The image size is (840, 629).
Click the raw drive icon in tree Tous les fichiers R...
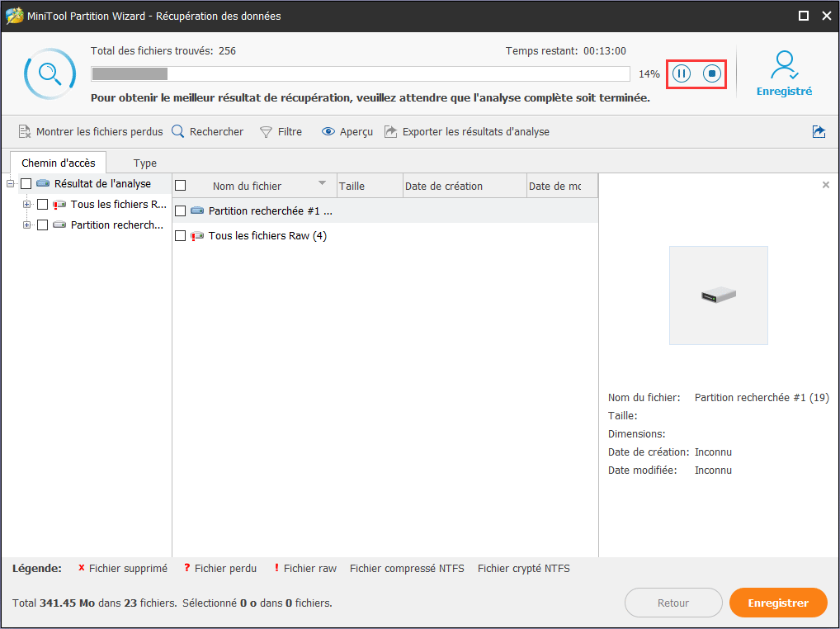[59, 205]
